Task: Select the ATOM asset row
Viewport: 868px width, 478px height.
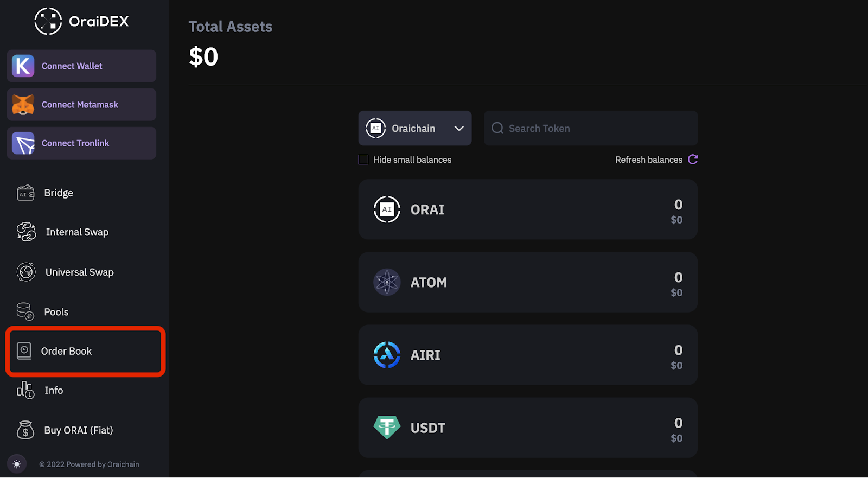Action: pos(528,282)
